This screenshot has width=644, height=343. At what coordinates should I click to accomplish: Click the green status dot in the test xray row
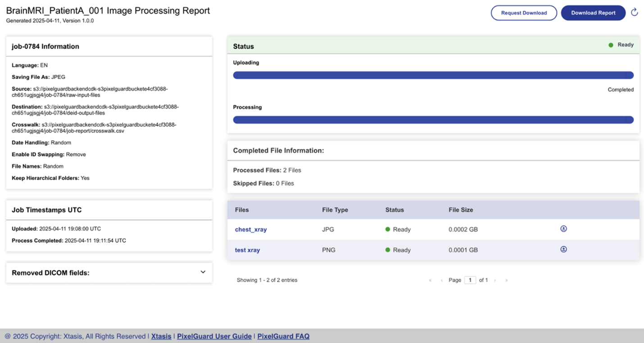[388, 250]
